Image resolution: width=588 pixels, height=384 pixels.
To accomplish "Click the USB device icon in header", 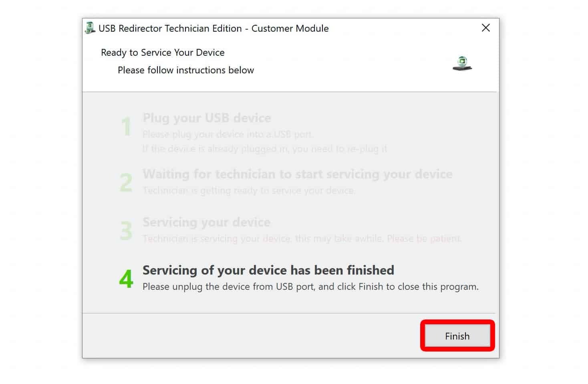I will 462,63.
